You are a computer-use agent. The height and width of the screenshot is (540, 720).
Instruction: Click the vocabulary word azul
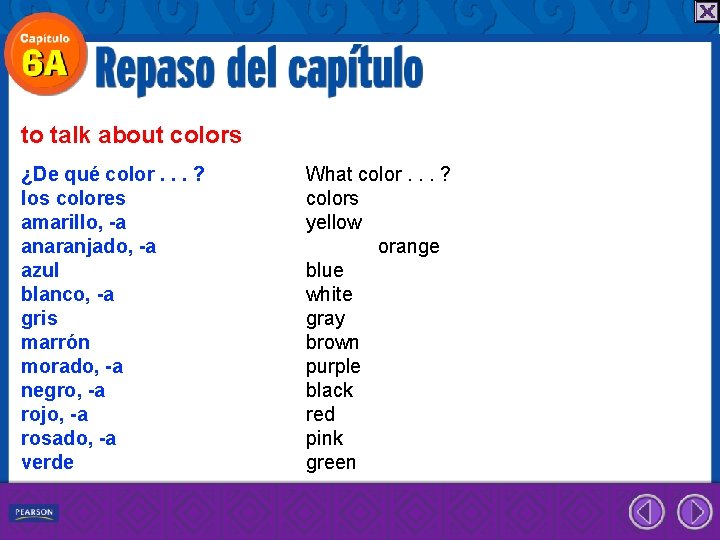point(40,270)
